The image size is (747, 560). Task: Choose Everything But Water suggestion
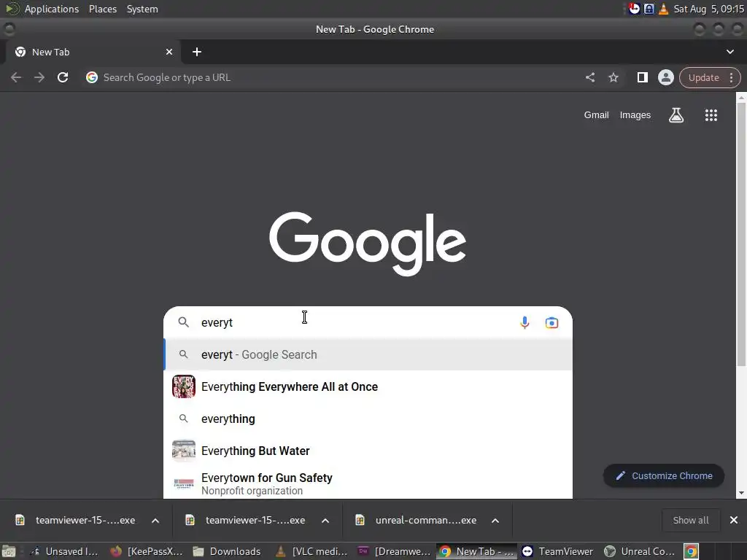click(x=368, y=451)
